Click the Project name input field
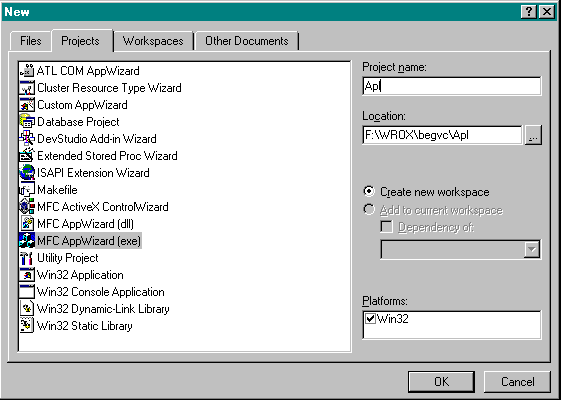The width and height of the screenshot is (561, 400). (x=452, y=86)
